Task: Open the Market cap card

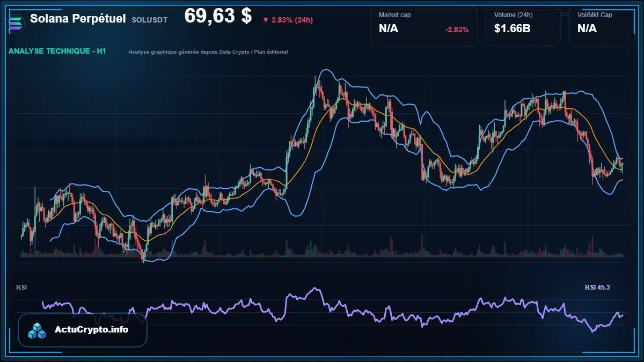Action: coord(424,26)
